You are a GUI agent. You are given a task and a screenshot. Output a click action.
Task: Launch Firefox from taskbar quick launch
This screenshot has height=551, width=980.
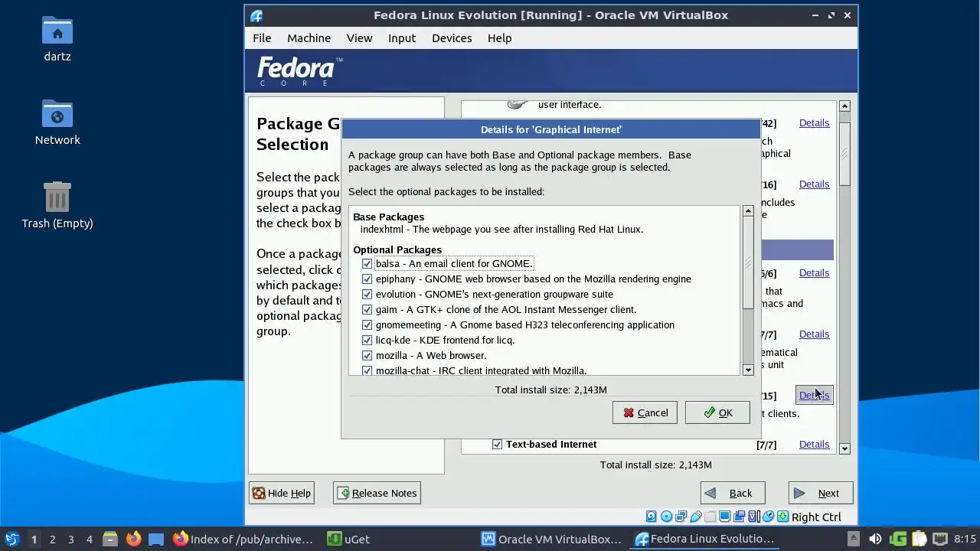pyautogui.click(x=133, y=539)
